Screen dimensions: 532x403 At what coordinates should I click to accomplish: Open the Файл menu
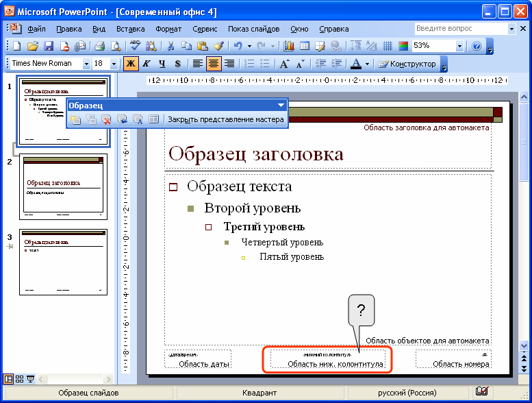tap(37, 29)
